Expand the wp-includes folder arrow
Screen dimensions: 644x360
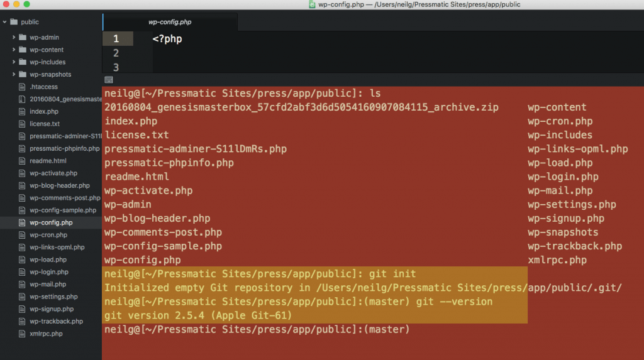(14, 62)
